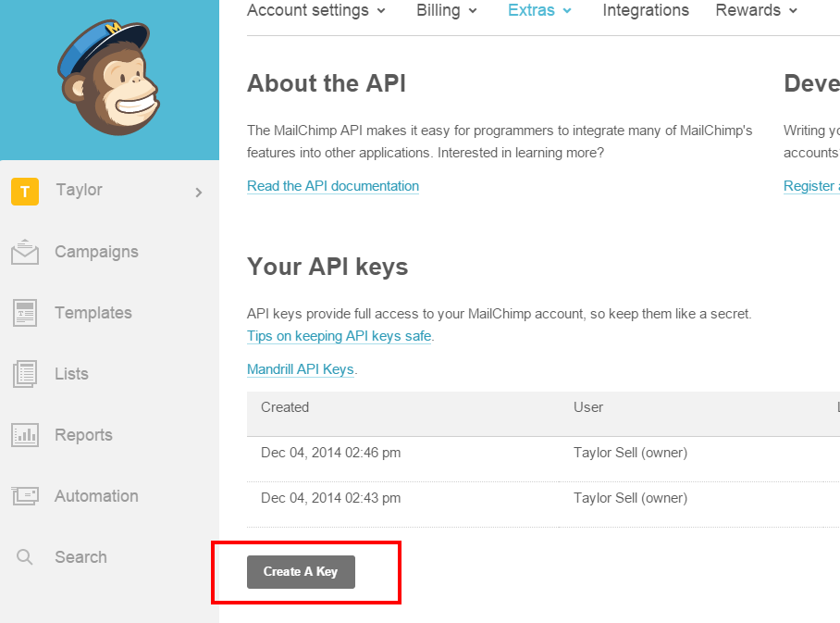
Task: Select the Taylor account name
Action: click(80, 190)
